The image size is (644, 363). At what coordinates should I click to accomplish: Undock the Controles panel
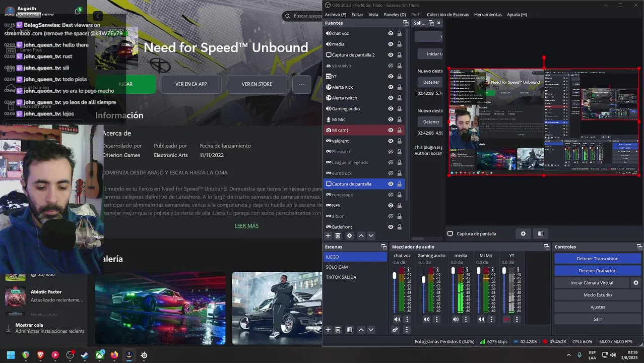pyautogui.click(x=639, y=247)
